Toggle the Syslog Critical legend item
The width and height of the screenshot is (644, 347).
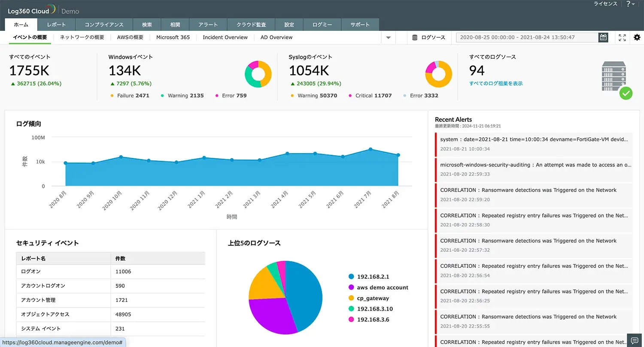370,96
